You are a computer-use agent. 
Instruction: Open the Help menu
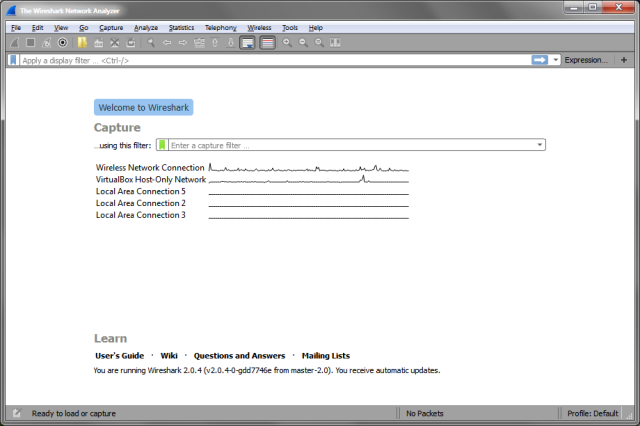pyautogui.click(x=316, y=28)
